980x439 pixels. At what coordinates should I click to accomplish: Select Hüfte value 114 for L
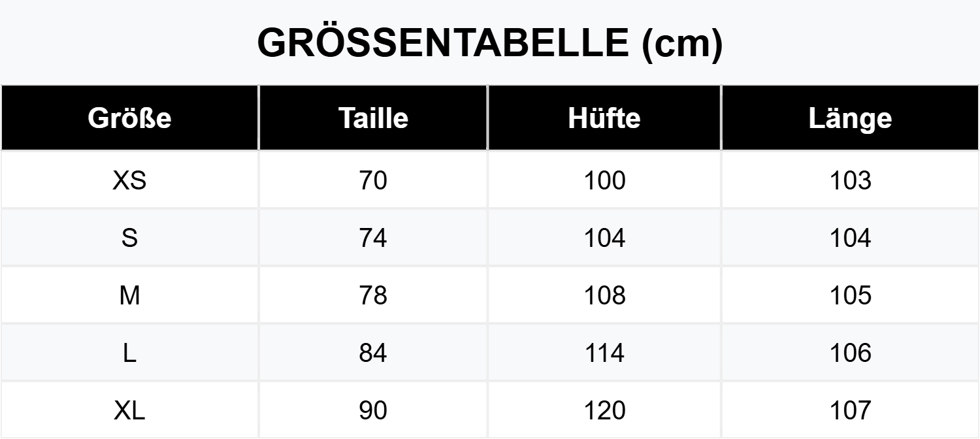[x=604, y=353]
